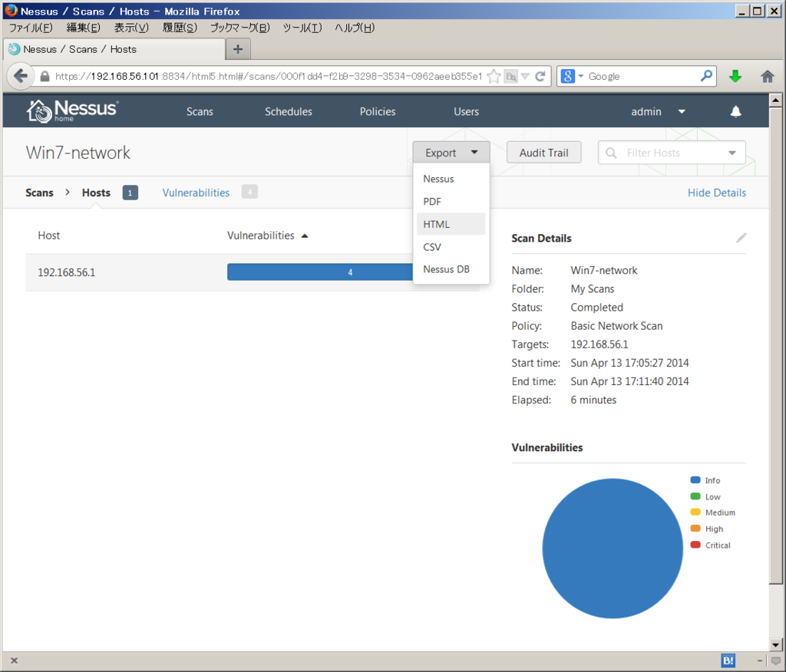
Task: Click the High orange legend swatch
Action: [x=695, y=529]
